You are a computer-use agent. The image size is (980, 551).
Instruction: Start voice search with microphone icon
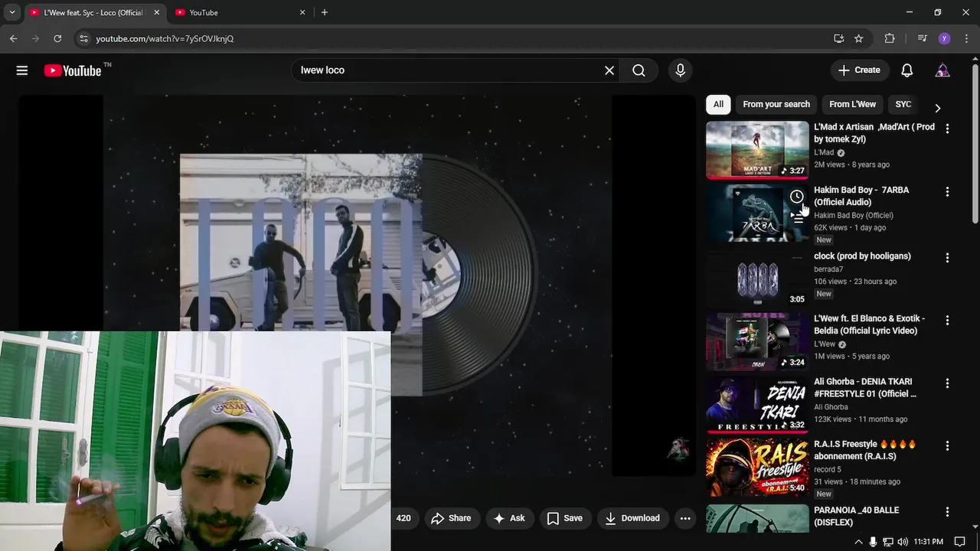pyautogui.click(x=680, y=70)
